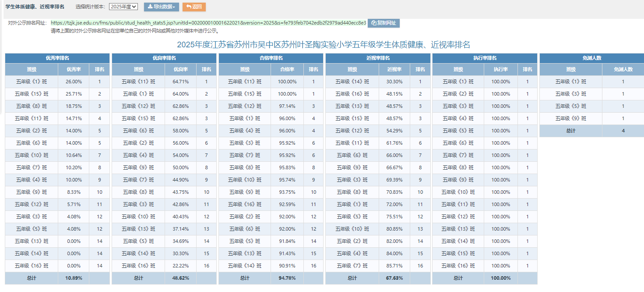This screenshot has height=292, width=644.
Task: Click the 优秀率排名 table header
Action: (57, 58)
